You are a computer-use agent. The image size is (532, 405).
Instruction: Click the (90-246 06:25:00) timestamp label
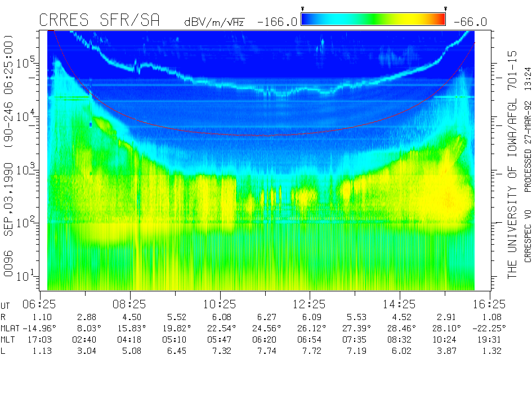8,91
